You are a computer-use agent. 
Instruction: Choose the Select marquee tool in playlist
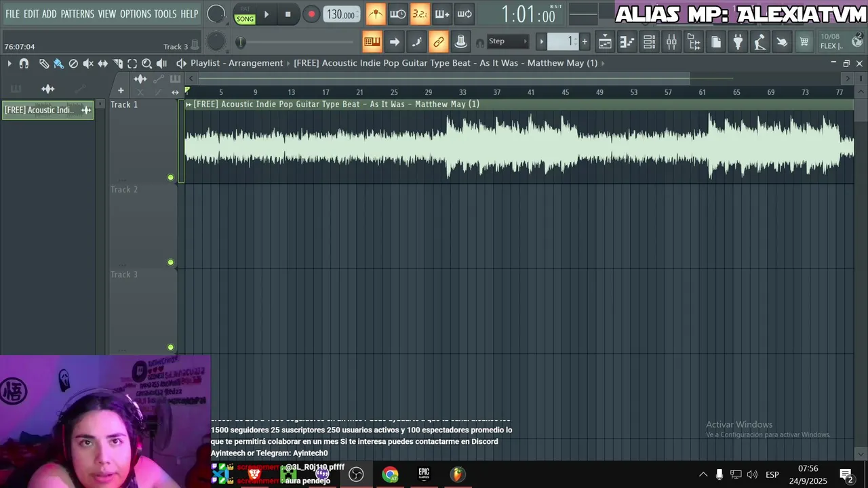tap(132, 63)
